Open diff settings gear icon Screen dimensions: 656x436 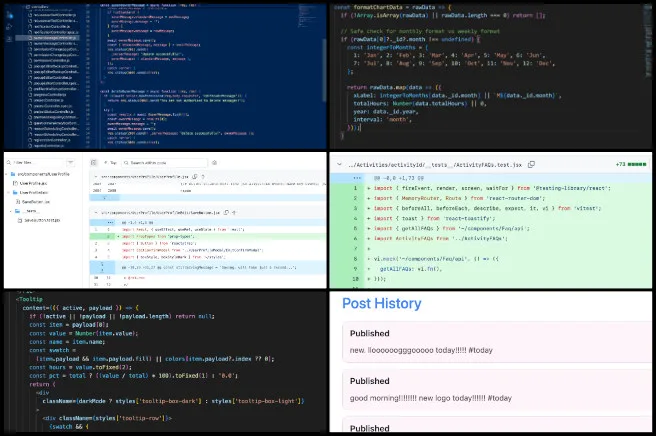[x=214, y=162]
